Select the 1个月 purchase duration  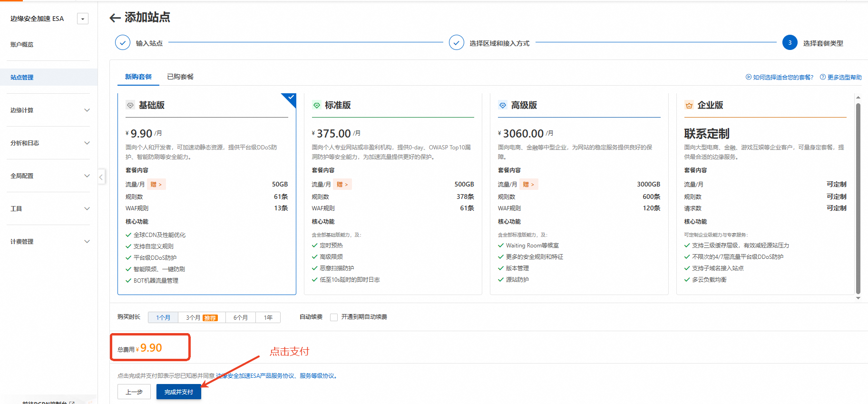(x=163, y=317)
